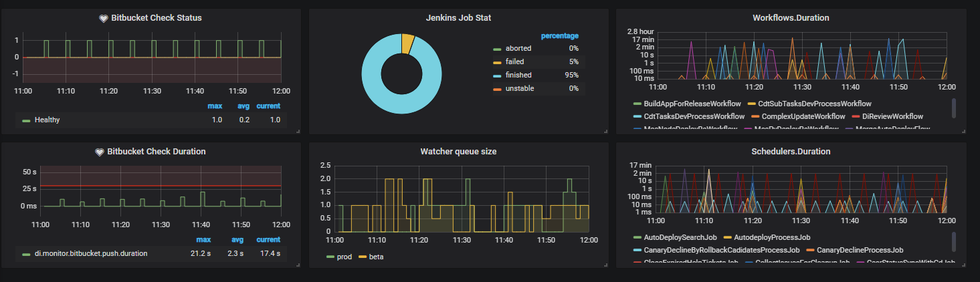Click resize handle of Schedulers.Duration panel
Viewport: 980px width, 282px height.
point(964,265)
